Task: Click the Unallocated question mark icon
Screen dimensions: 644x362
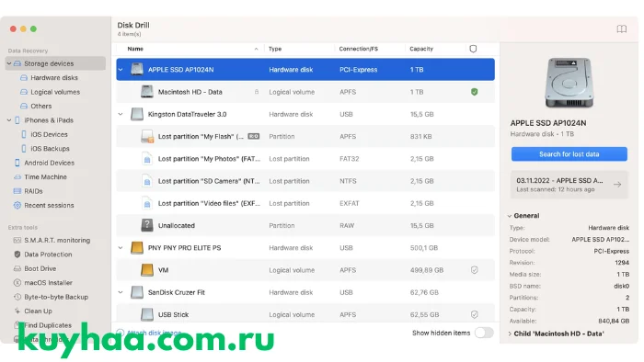Action: [147, 225]
